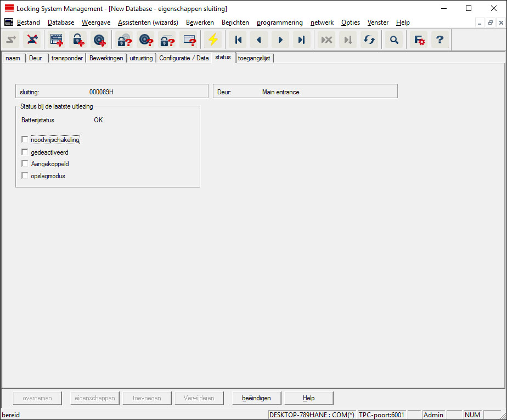Switch to the toegangslijst tab

pyautogui.click(x=254, y=58)
